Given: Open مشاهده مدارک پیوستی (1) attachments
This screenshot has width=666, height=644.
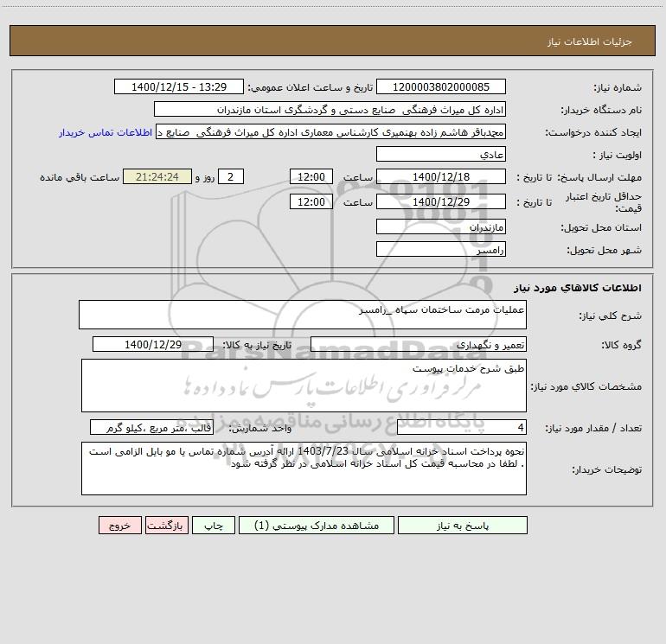Looking at the screenshot, I should [317, 526].
